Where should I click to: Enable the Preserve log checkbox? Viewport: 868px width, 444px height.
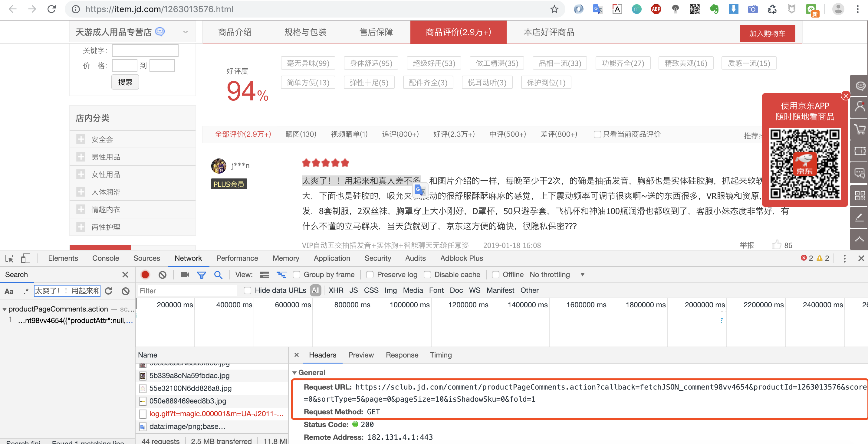pyautogui.click(x=370, y=274)
